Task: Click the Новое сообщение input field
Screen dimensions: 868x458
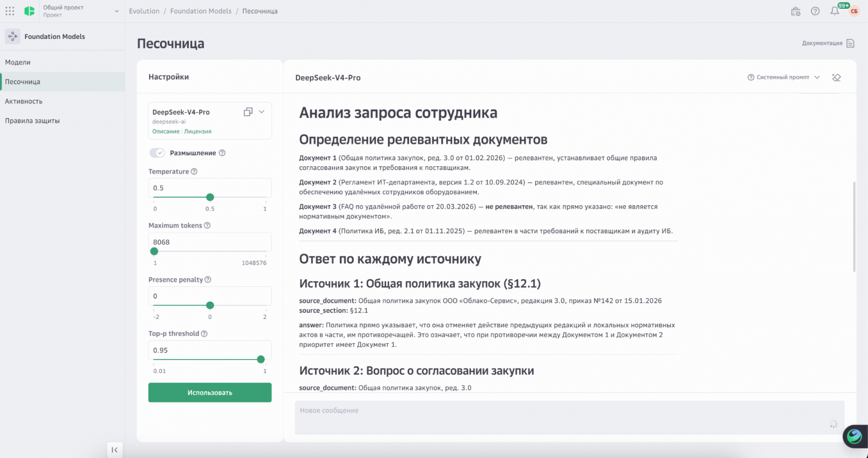Action: coord(570,417)
